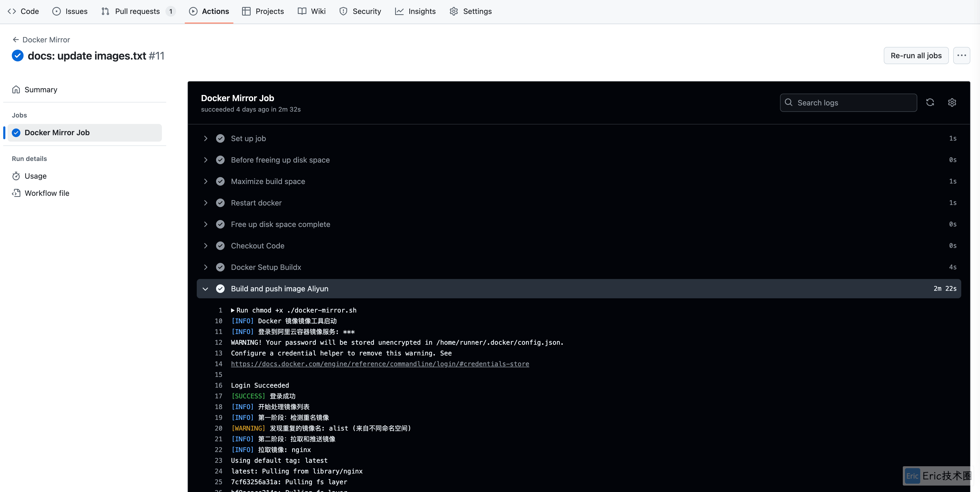Open the Pull requests tab
Image resolution: width=980 pixels, height=492 pixels.
138,12
